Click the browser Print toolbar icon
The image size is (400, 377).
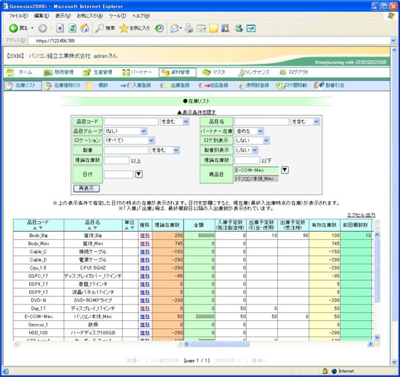click(x=189, y=28)
